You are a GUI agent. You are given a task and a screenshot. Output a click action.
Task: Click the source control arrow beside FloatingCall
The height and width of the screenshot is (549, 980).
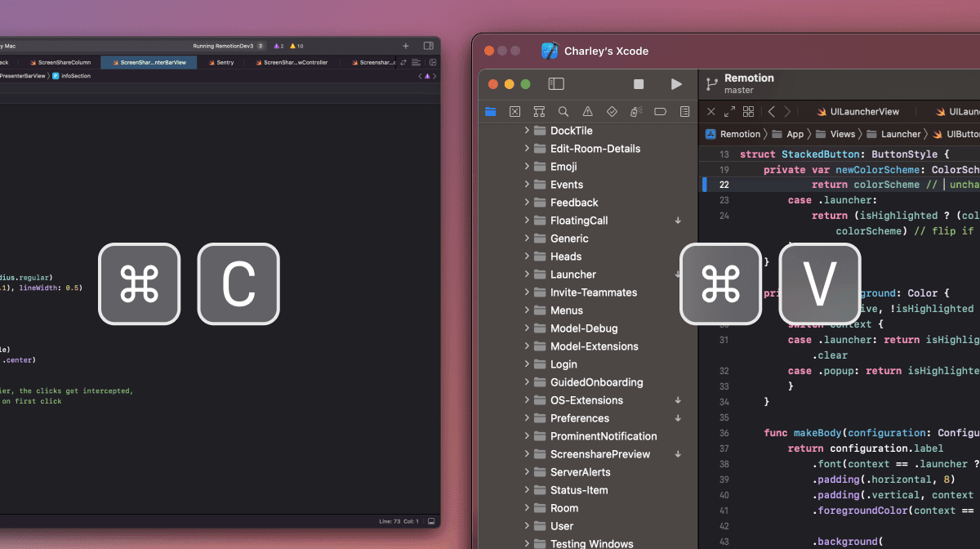click(x=678, y=221)
